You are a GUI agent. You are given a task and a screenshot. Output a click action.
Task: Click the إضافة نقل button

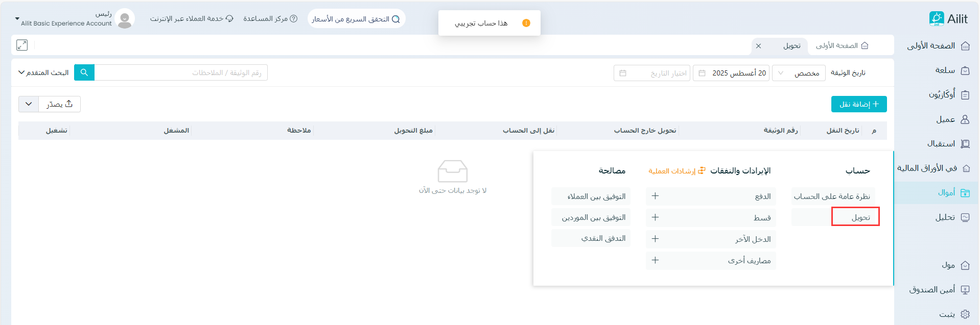(x=858, y=104)
